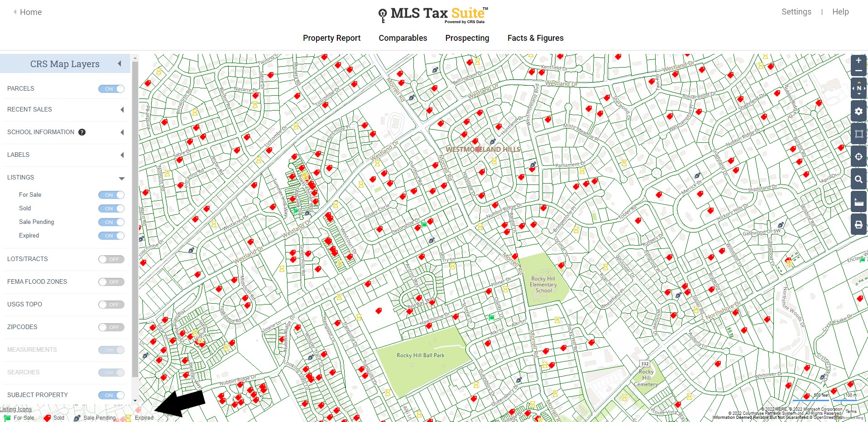Click Rocky Hill Ball Park label

420,355
